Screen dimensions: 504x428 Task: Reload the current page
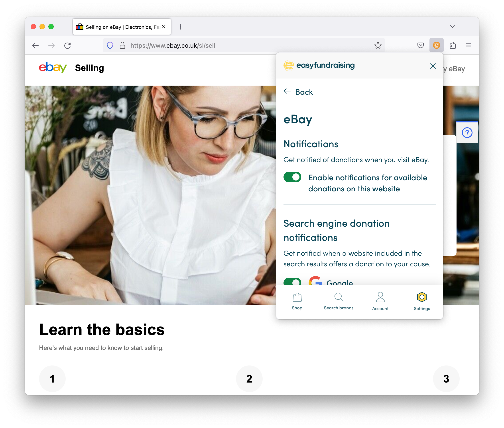tap(67, 45)
